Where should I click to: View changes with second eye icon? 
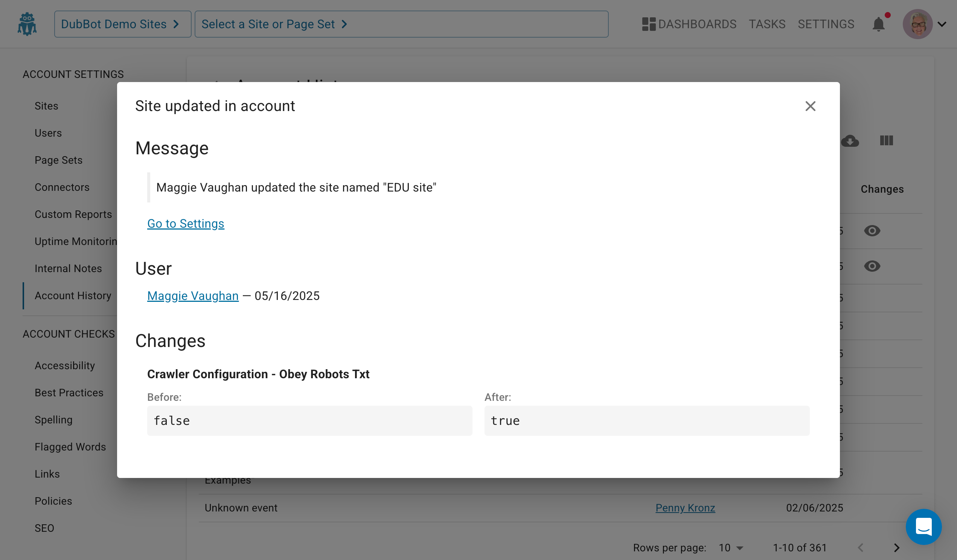tap(872, 266)
